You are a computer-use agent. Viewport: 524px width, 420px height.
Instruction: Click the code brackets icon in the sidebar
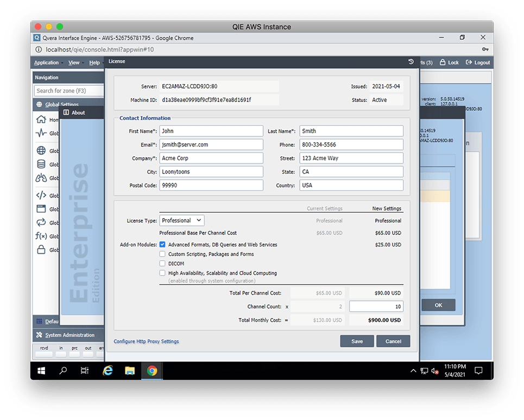(41, 195)
